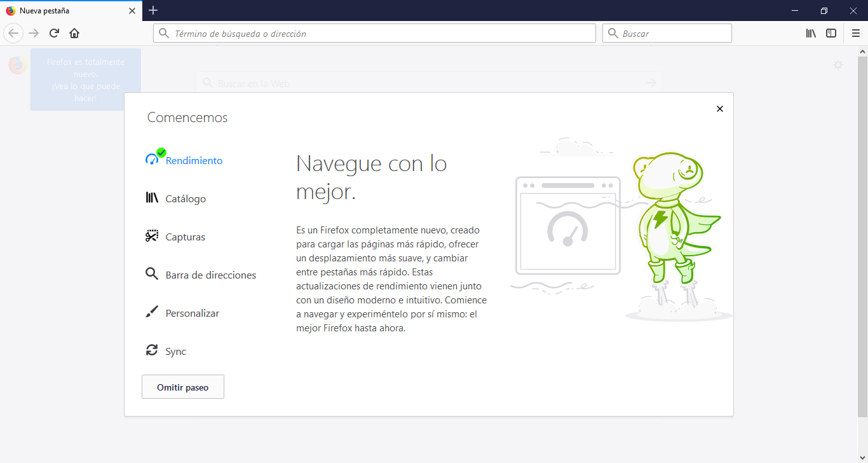
Task: Click the page vertical scrollbar
Action: (863, 237)
